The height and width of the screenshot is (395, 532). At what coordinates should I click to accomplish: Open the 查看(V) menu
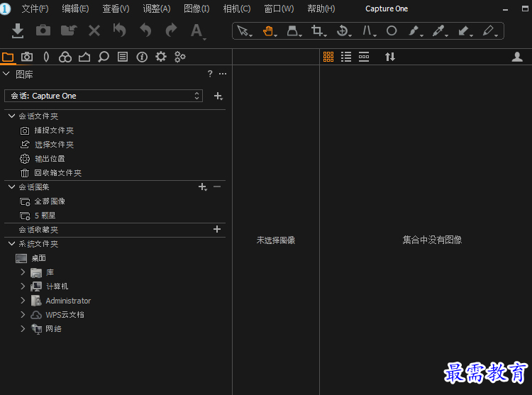pyautogui.click(x=116, y=9)
